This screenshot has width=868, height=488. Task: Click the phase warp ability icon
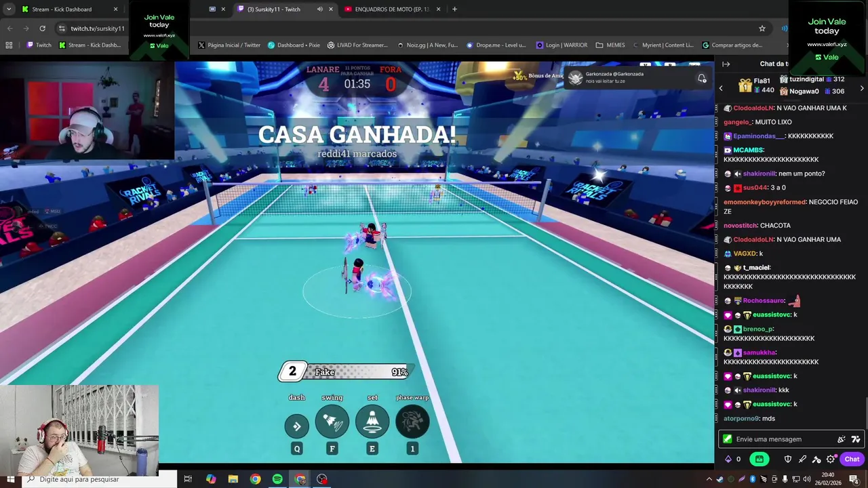[x=412, y=421]
